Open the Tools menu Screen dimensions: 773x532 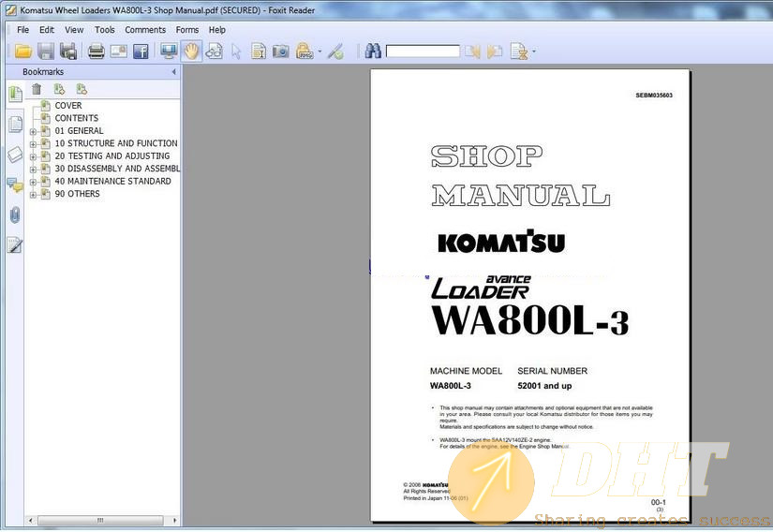[105, 30]
